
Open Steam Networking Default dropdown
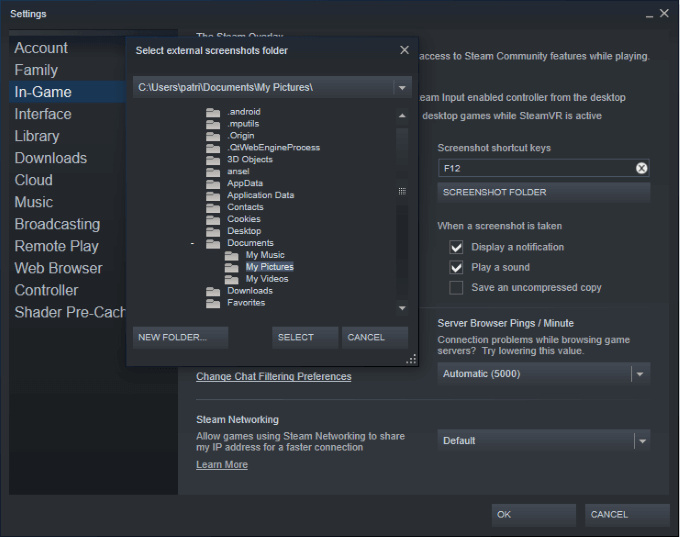click(642, 441)
